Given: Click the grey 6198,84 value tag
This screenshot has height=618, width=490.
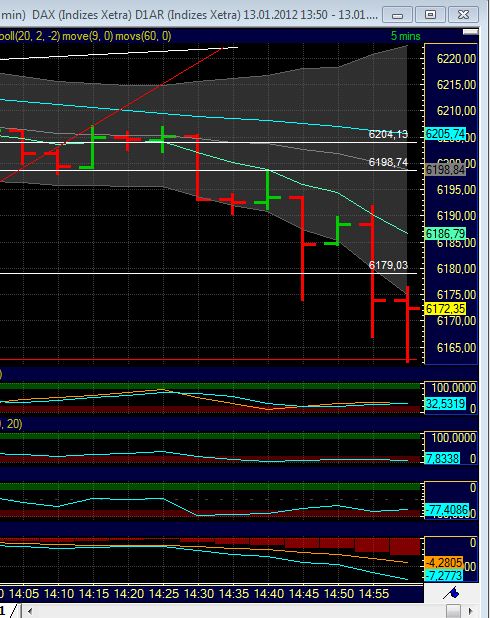Looking at the screenshot, I should tap(445, 170).
